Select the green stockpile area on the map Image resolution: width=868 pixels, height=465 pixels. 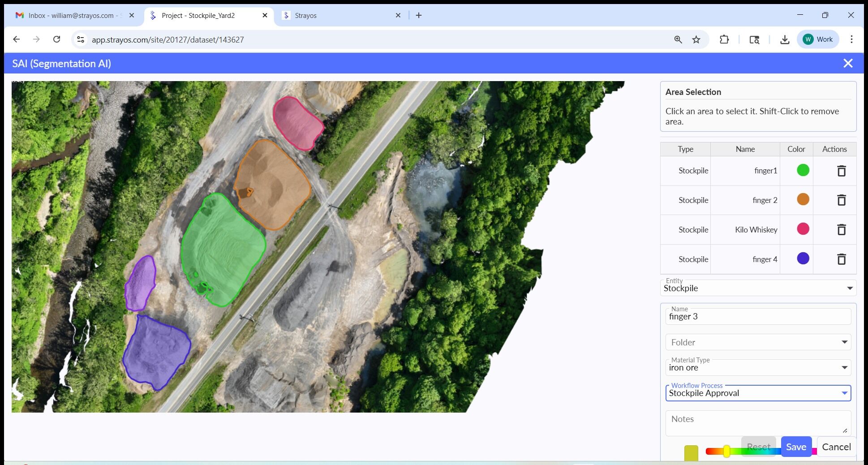pos(223,251)
